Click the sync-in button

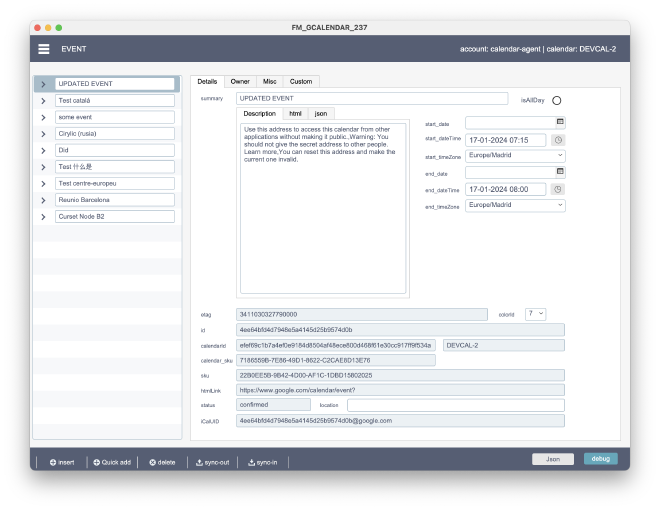[x=263, y=462]
